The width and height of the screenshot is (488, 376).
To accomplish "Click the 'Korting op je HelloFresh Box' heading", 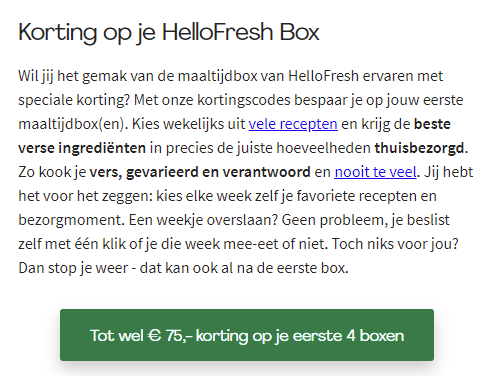I will 169,33.
